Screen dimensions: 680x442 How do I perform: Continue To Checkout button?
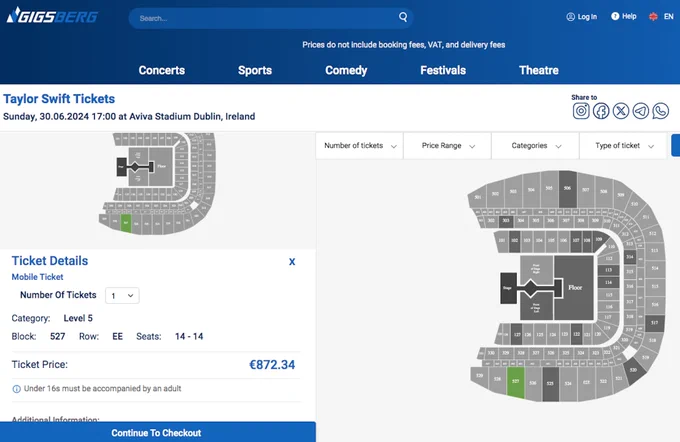[158, 432]
